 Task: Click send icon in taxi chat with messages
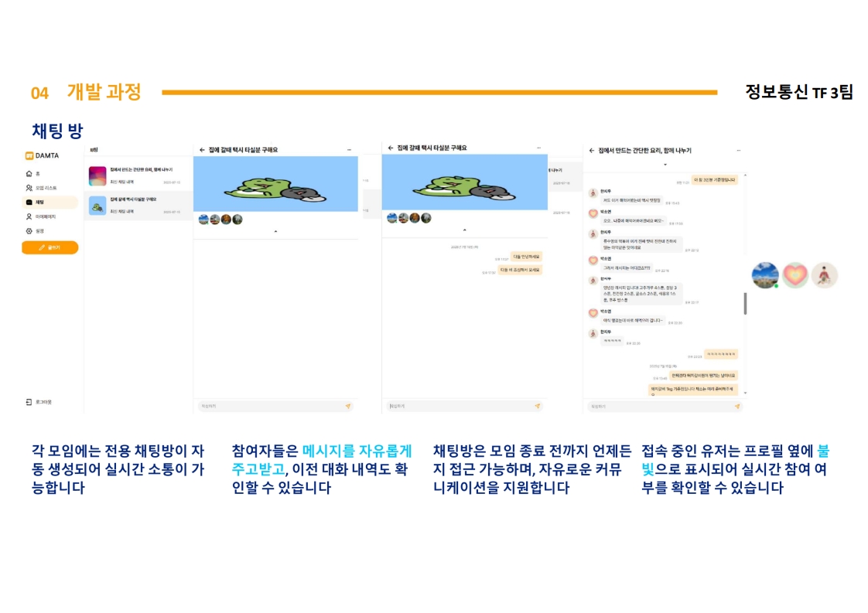pos(537,406)
